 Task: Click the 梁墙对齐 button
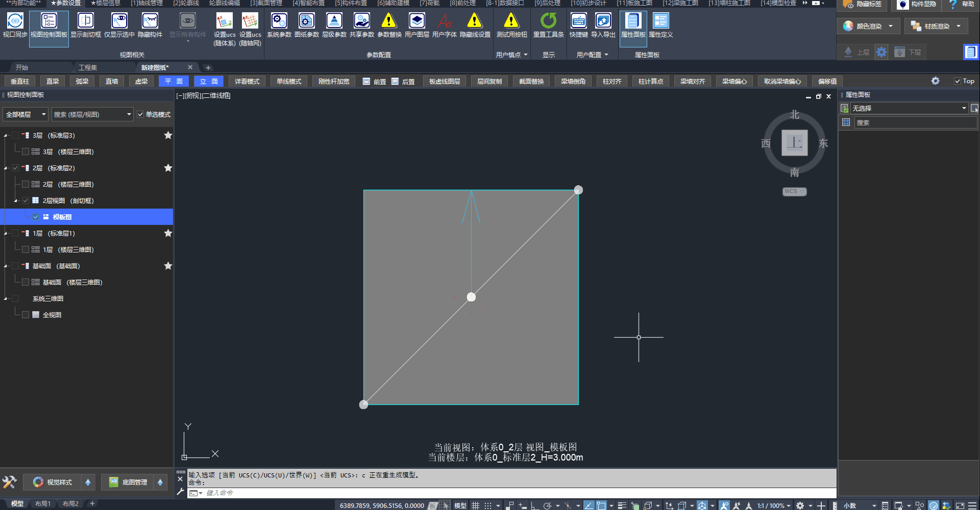(x=692, y=82)
